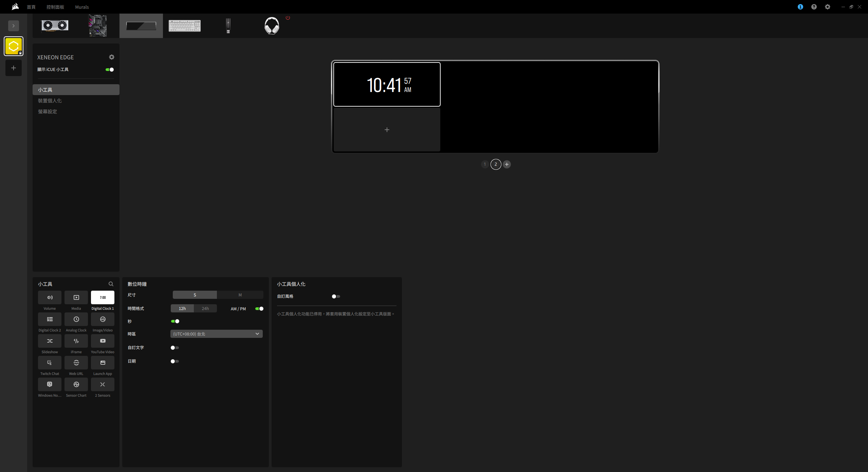Click the empty add-widget slot

pos(387,130)
